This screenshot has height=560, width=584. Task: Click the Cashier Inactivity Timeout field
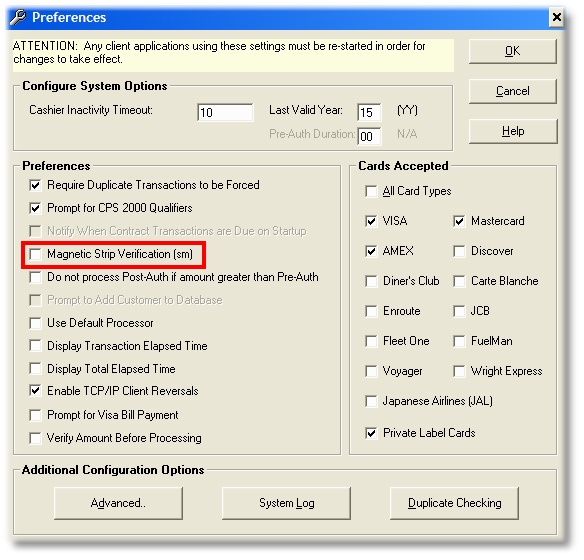pos(225,112)
